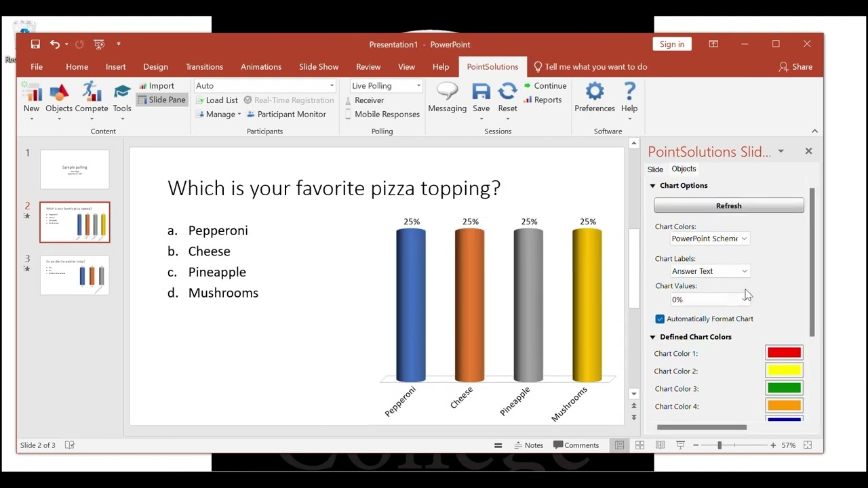Switch to the Objects tab in the pane
The image size is (868, 488).
click(684, 169)
